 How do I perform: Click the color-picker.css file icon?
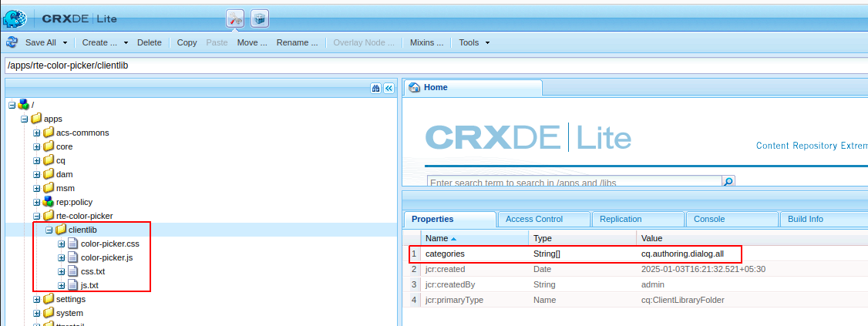pyautogui.click(x=72, y=244)
